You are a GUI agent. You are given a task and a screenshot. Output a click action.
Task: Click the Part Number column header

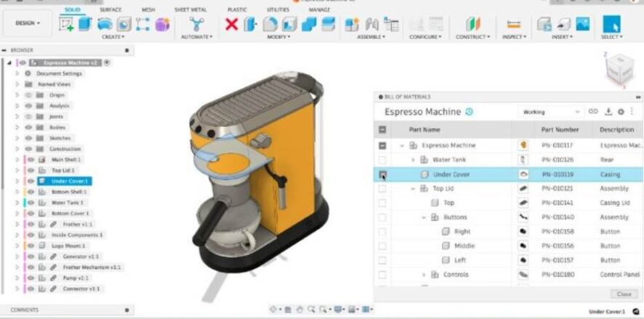pos(560,130)
